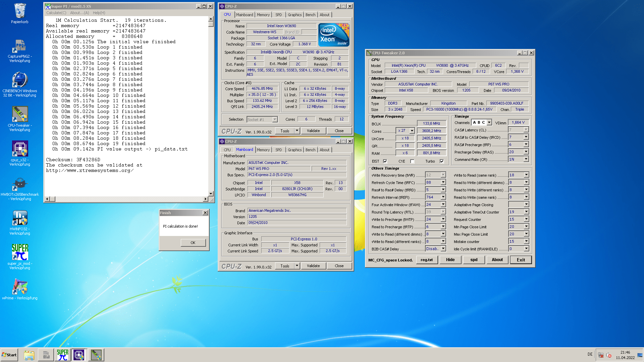Click the Intel Xeon inside logo
The width and height of the screenshot is (644, 362).
(334, 35)
